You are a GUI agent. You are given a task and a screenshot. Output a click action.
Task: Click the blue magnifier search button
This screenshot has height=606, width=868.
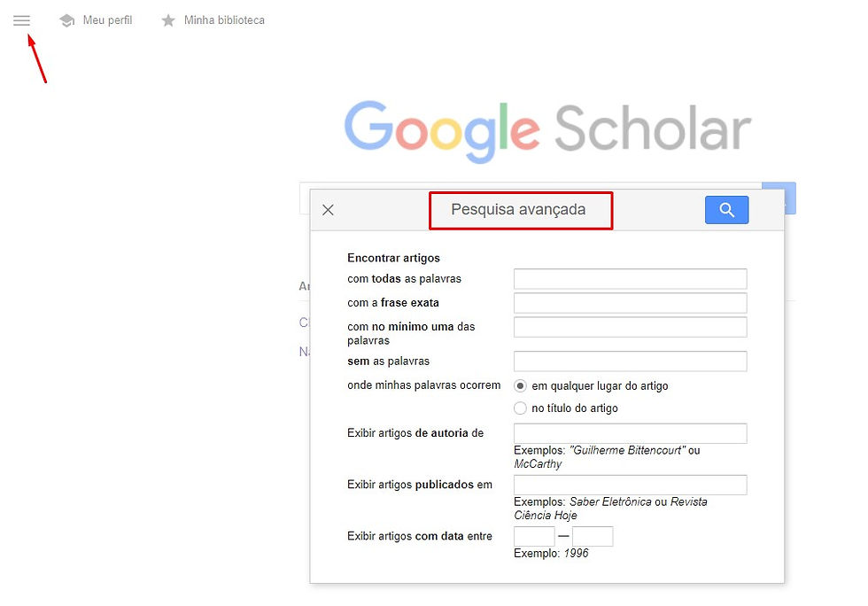(x=726, y=210)
